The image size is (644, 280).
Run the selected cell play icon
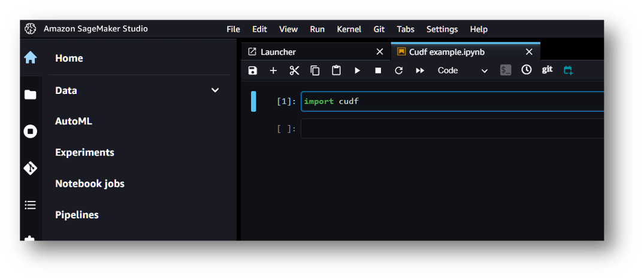pos(357,71)
